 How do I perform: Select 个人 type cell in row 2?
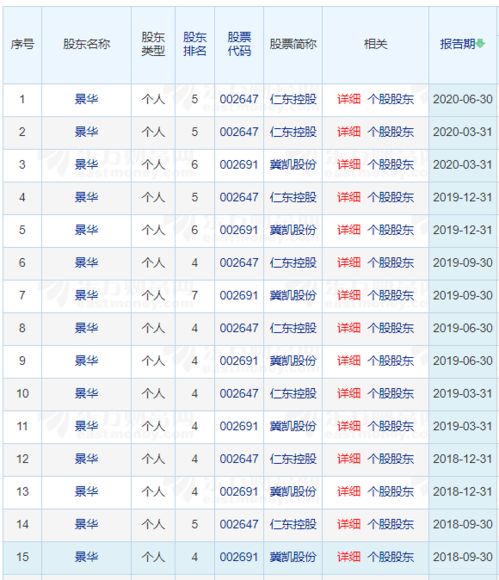153,132
